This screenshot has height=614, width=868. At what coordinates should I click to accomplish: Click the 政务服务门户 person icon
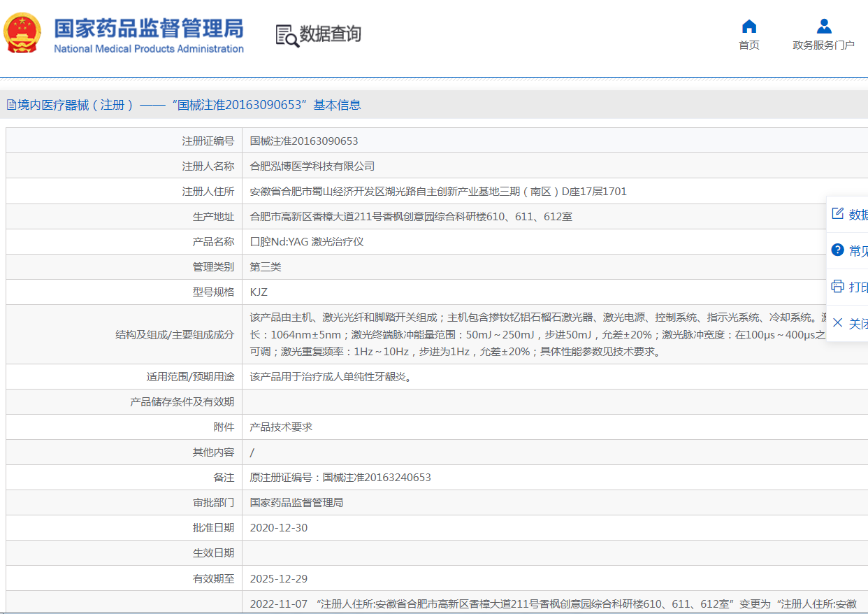pyautogui.click(x=824, y=27)
